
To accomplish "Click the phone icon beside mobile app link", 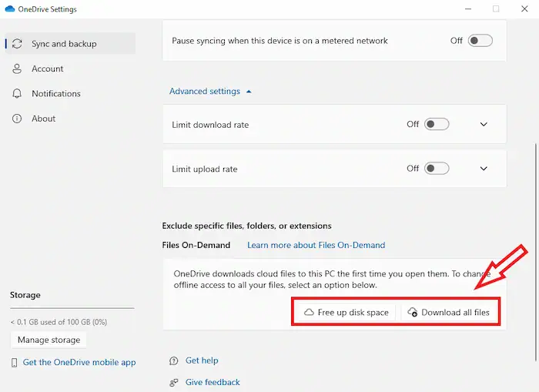I will click(x=14, y=363).
